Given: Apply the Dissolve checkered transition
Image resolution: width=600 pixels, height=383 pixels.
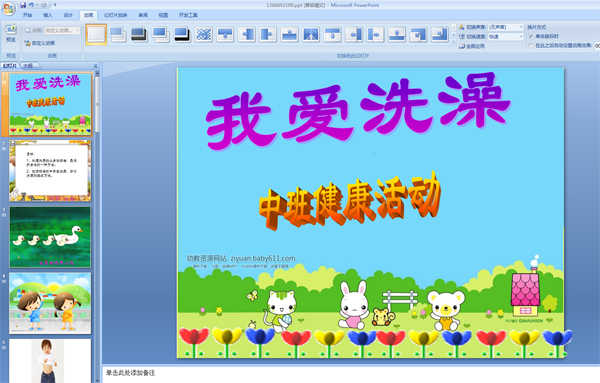Looking at the screenshot, I should coord(204,34).
